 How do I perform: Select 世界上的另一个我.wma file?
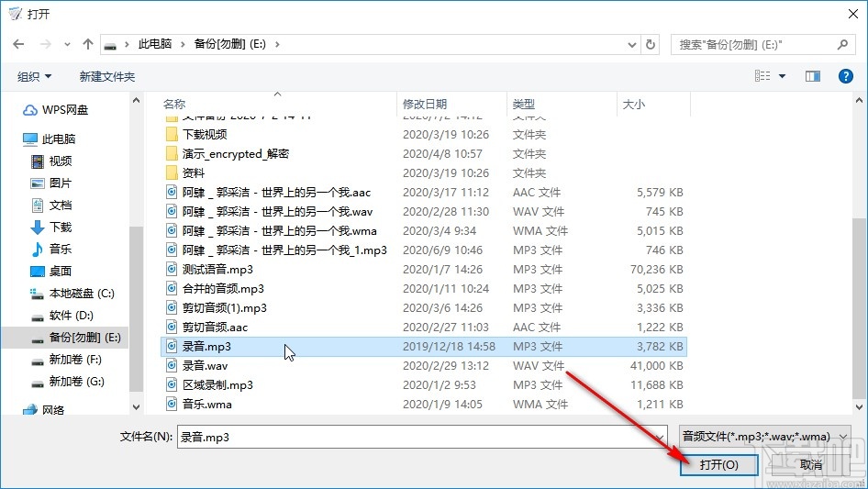pyautogui.click(x=280, y=231)
